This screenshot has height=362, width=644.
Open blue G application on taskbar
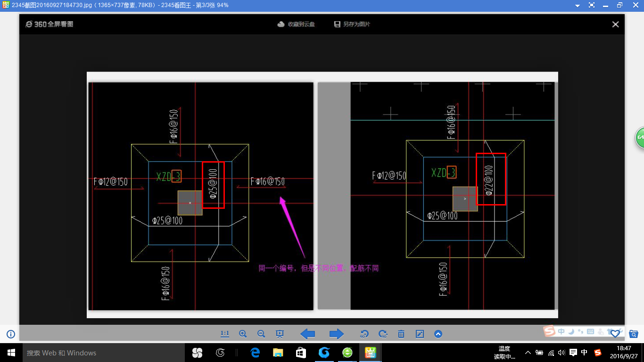[324, 353]
